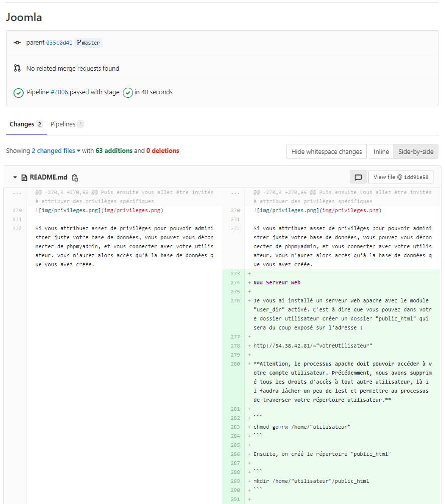Click View file @ 1dd91e58

click(x=401, y=177)
